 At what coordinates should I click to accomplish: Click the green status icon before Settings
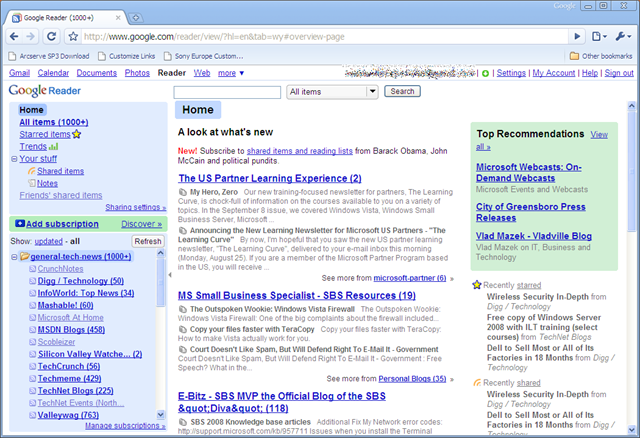click(x=485, y=73)
